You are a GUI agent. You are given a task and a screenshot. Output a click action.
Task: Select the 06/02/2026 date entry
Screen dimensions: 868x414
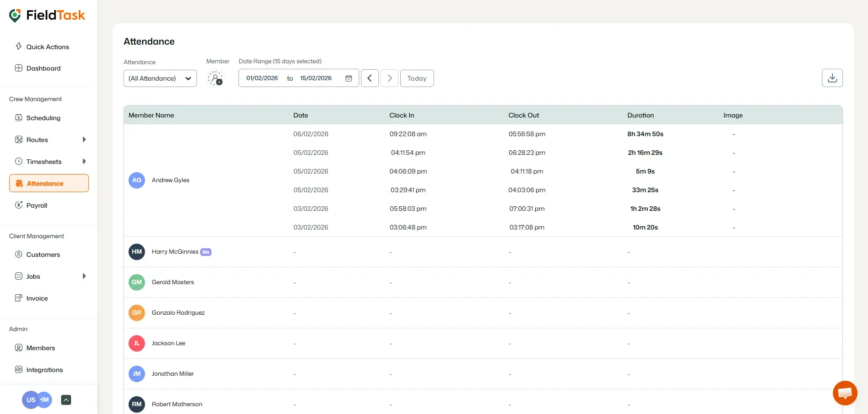[311, 134]
